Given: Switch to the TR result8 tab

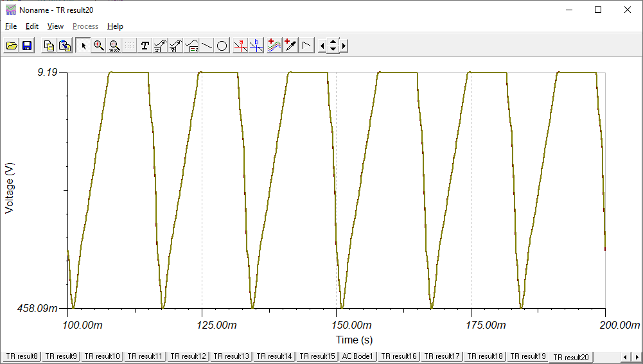Looking at the screenshot, I should (x=22, y=356).
